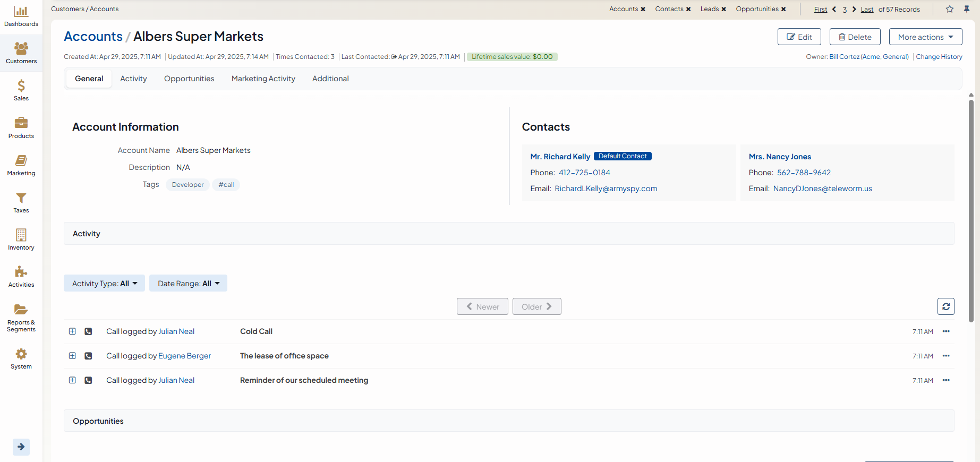980x462 pixels.
Task: Open the Inventory building menu
Action: [x=21, y=239]
